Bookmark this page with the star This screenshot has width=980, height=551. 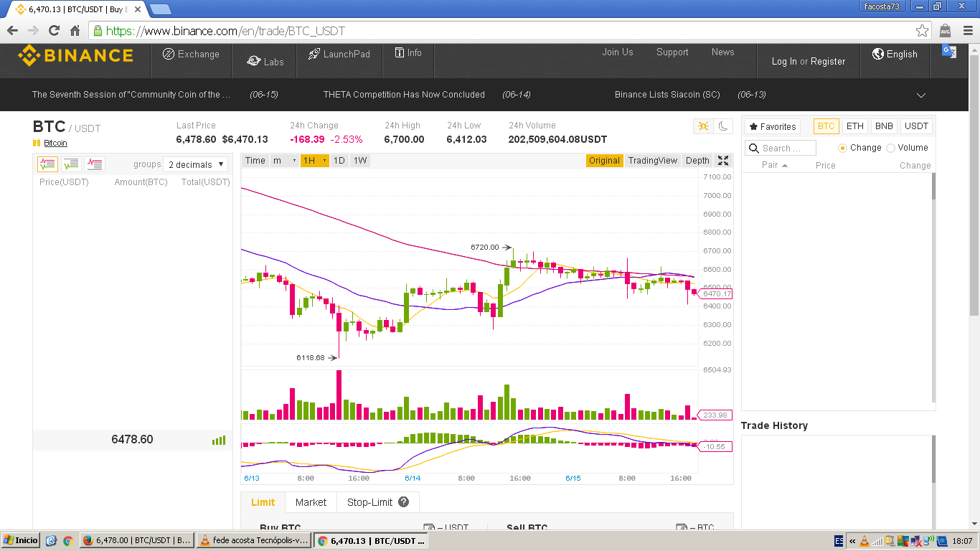pos(923,31)
